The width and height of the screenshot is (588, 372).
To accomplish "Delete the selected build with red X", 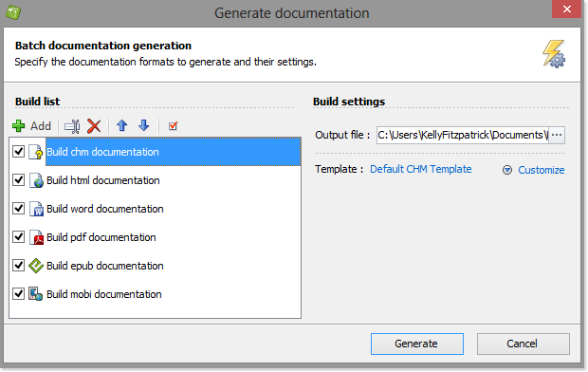I will (x=94, y=126).
